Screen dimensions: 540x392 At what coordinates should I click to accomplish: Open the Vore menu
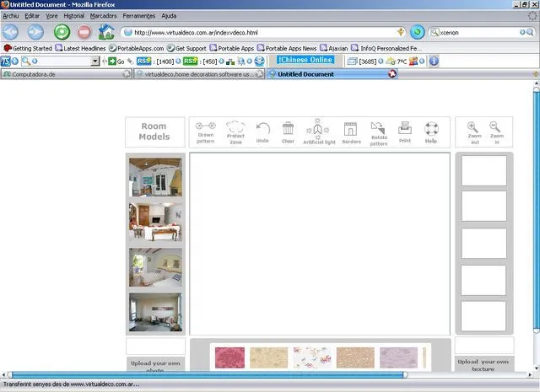tap(51, 16)
